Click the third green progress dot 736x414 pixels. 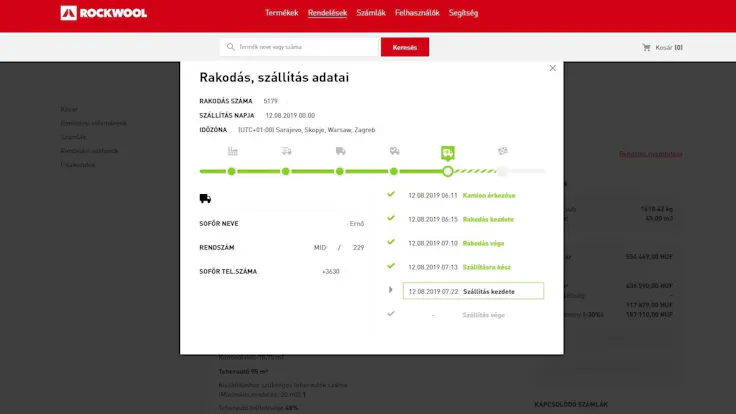(339, 171)
